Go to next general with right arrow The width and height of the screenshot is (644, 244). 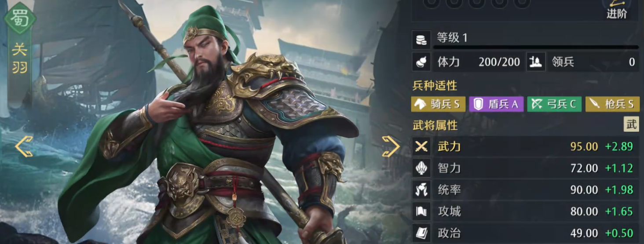coord(390,146)
